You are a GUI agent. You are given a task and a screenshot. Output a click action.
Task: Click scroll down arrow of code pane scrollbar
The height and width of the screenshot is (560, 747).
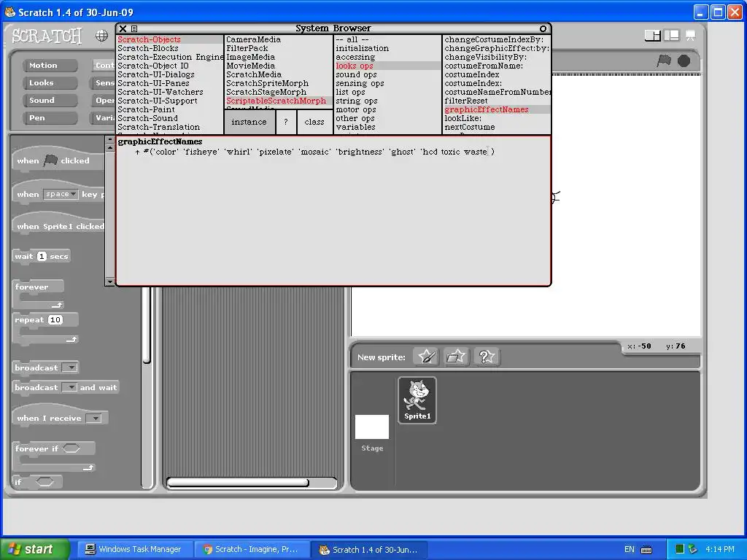(110, 281)
